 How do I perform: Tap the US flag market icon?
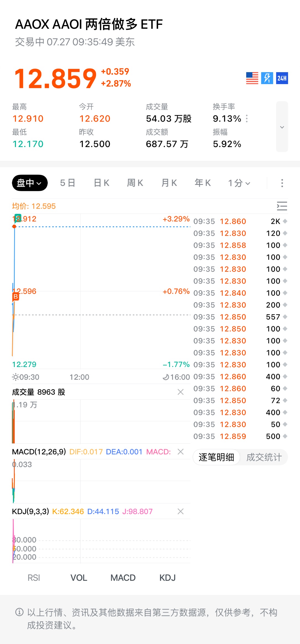(252, 78)
